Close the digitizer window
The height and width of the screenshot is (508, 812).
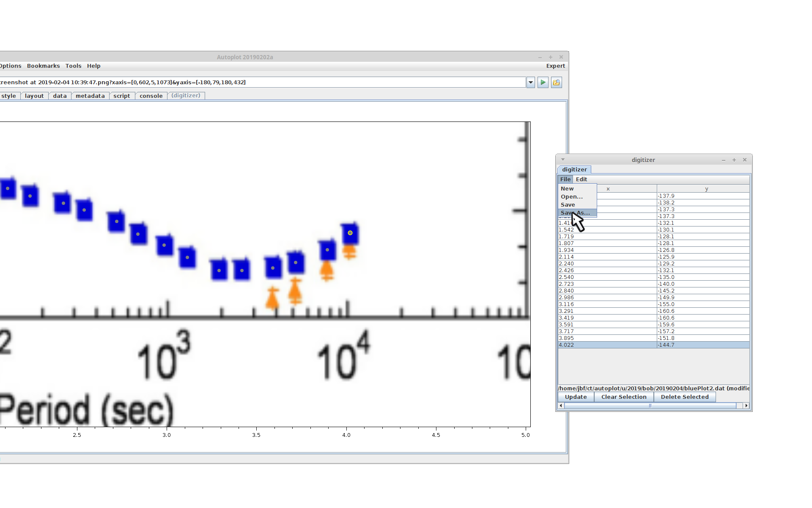[745, 160]
